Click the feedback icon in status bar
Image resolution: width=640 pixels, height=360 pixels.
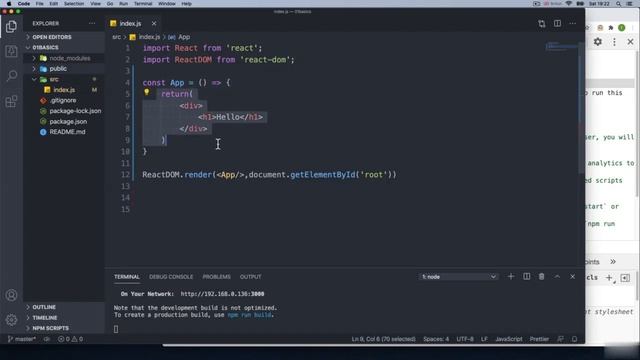(561, 339)
